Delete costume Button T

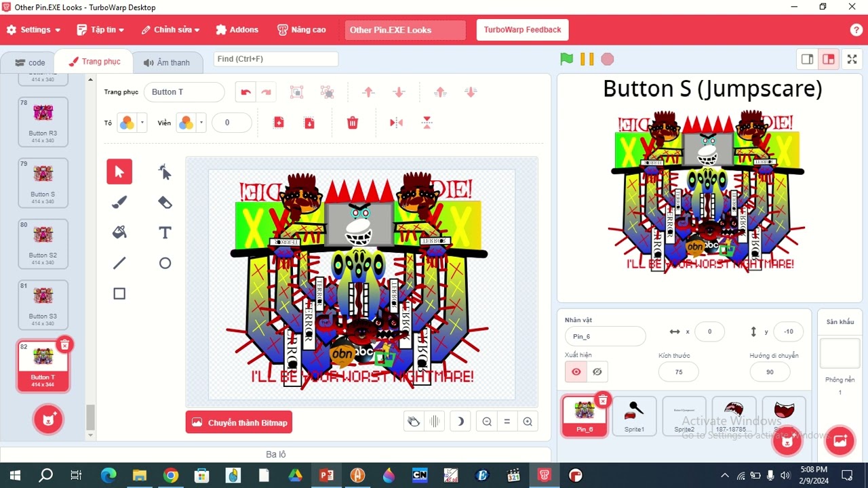click(64, 345)
